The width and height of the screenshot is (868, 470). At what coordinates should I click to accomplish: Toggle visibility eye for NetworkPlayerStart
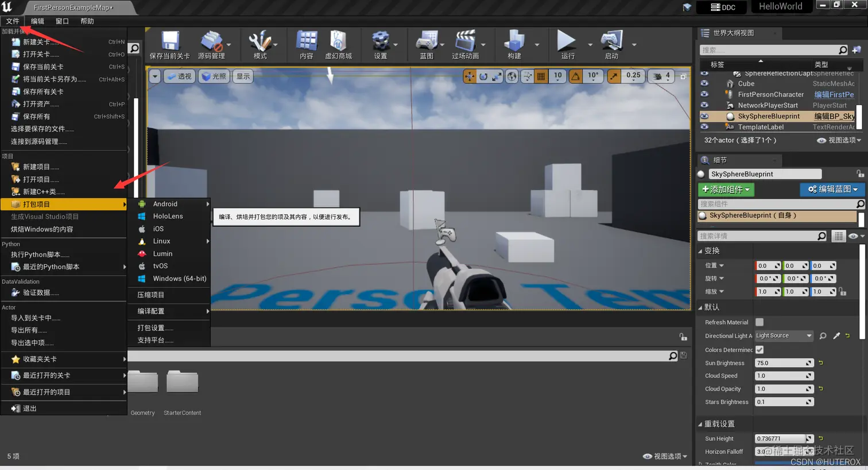[x=704, y=105]
